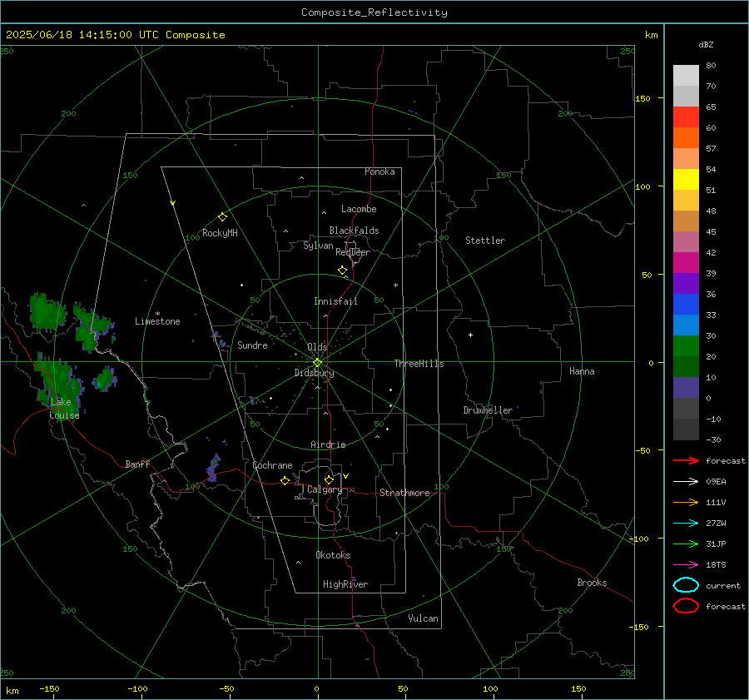The height and width of the screenshot is (700, 749).
Task: Click the red forecast arrow in legend
Action: click(686, 460)
